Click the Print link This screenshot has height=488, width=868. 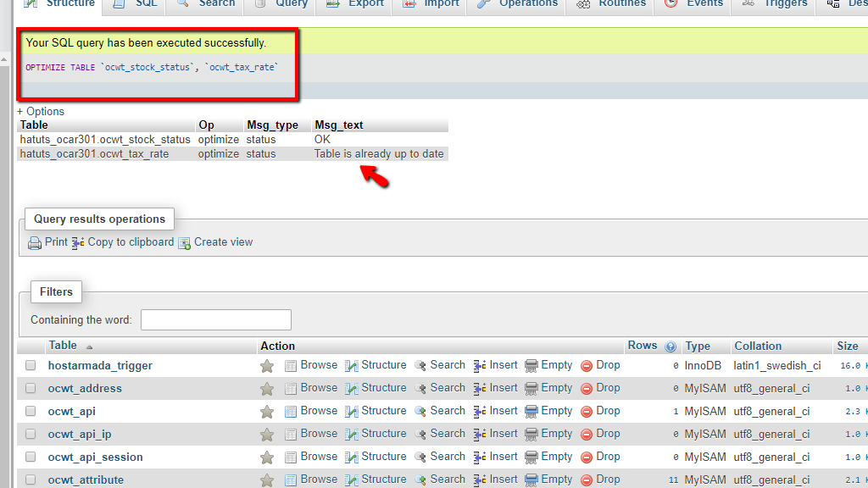click(56, 241)
